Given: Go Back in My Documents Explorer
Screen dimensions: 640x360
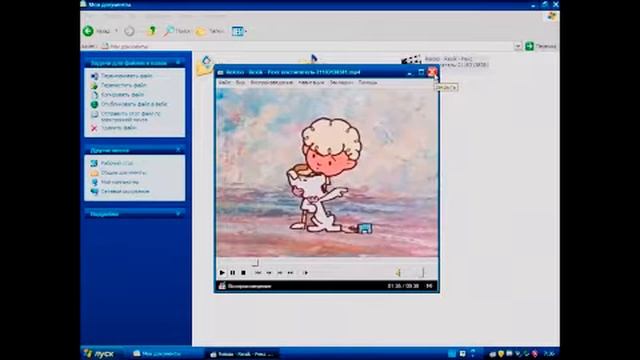Looking at the screenshot, I should click(x=97, y=31).
